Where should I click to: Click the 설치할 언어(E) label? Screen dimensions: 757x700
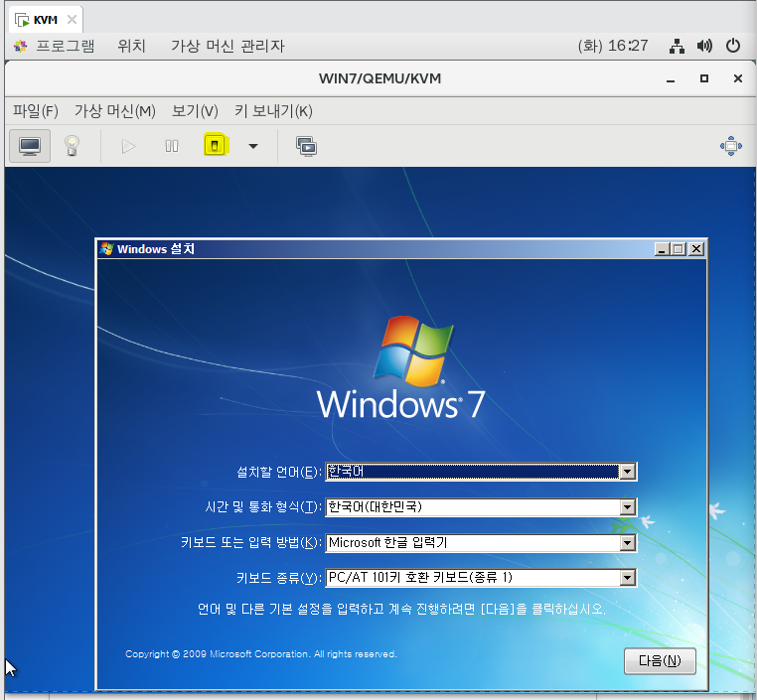coord(278,472)
